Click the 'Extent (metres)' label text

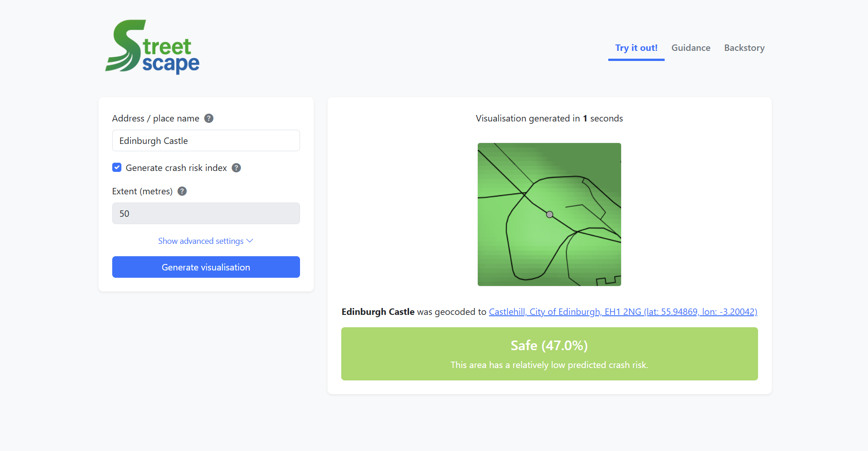[142, 191]
